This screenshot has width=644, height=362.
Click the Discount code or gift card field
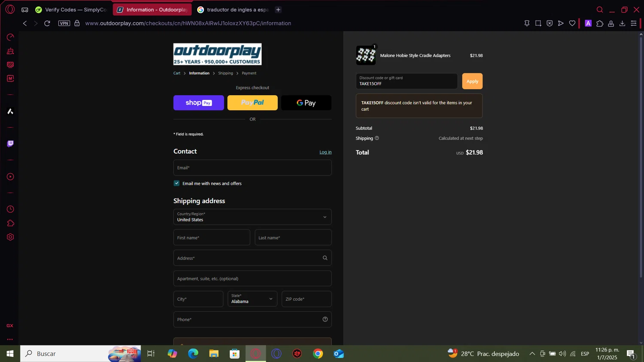coord(407,81)
